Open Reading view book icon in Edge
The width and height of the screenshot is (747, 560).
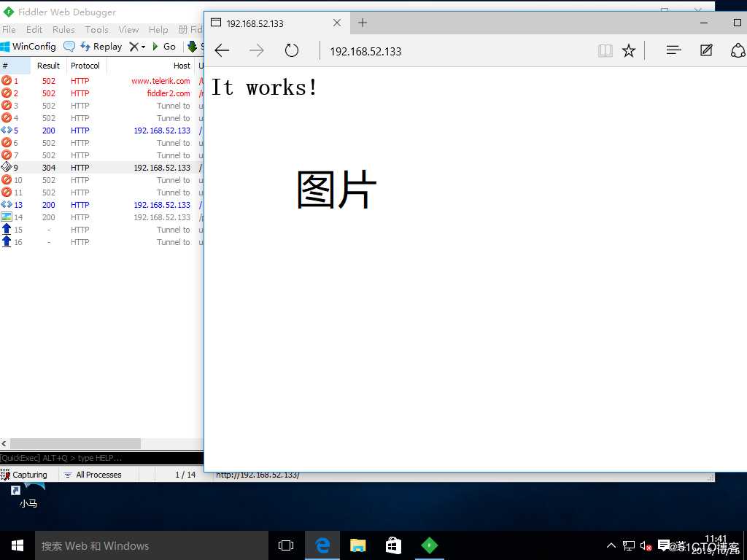605,50
